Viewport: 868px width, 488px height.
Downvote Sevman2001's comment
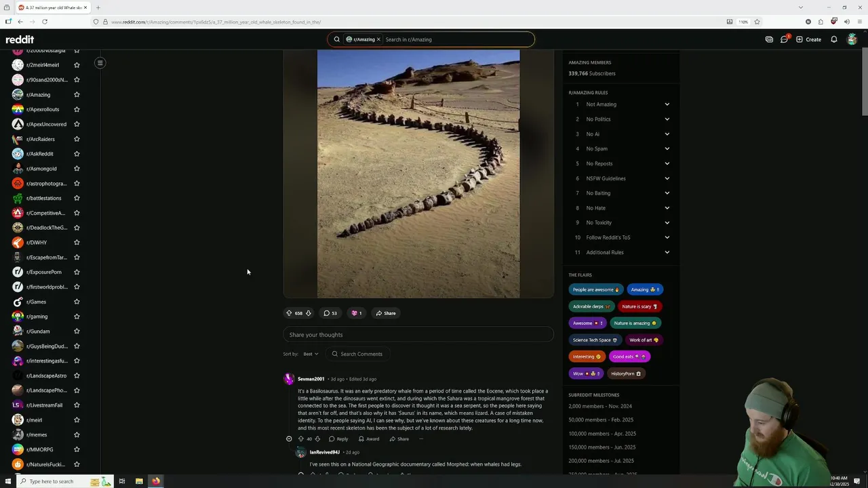pyautogui.click(x=317, y=439)
